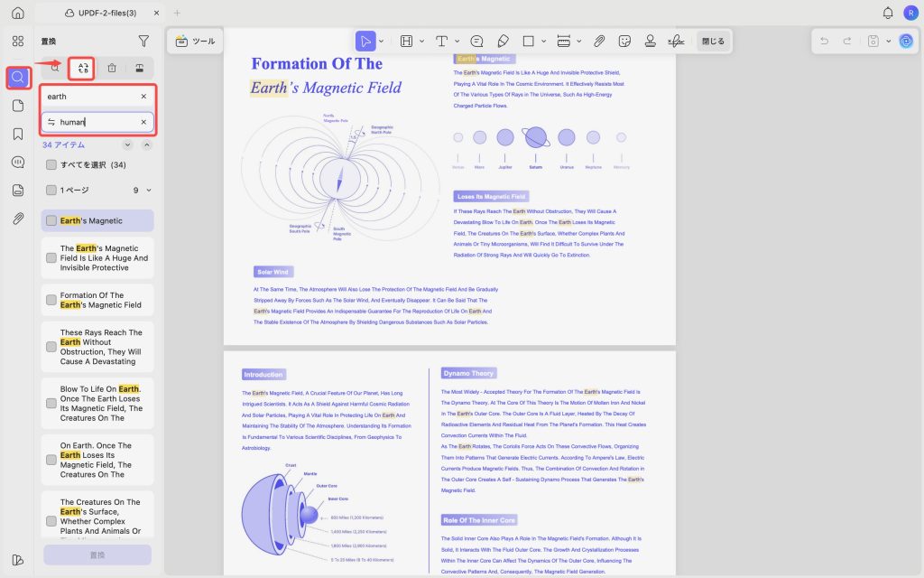Open the thumbnails grid panel icon
The image size is (924, 578).
click(x=18, y=41)
